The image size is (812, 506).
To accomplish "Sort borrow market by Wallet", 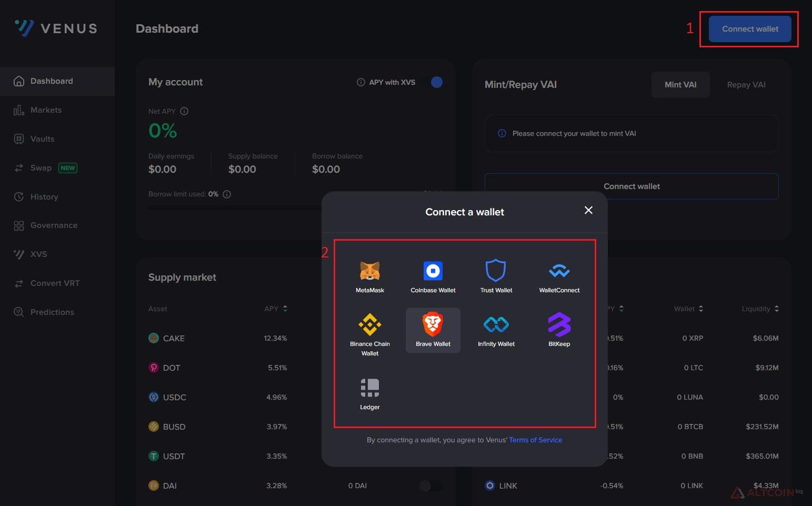I will coord(688,309).
